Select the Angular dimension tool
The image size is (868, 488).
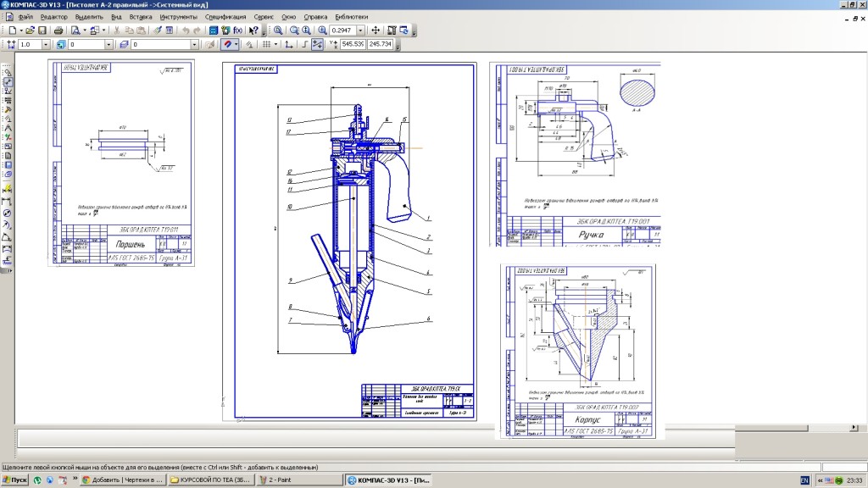point(8,237)
